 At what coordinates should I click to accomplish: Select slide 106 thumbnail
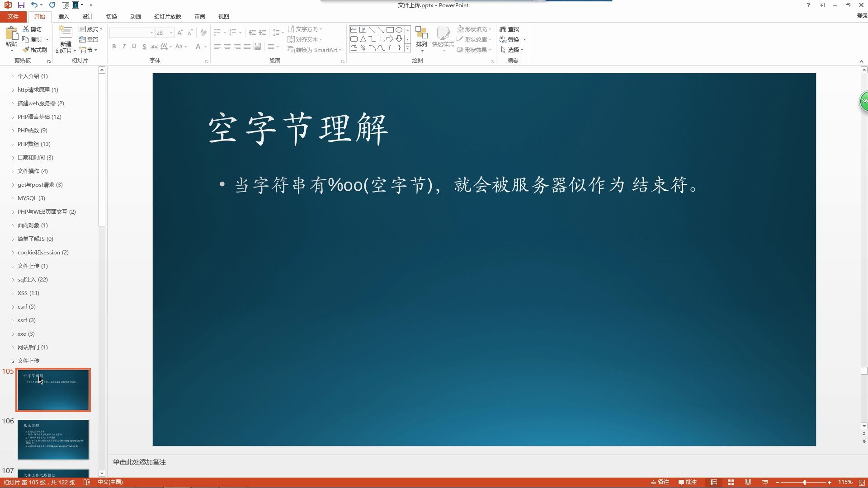point(53,439)
